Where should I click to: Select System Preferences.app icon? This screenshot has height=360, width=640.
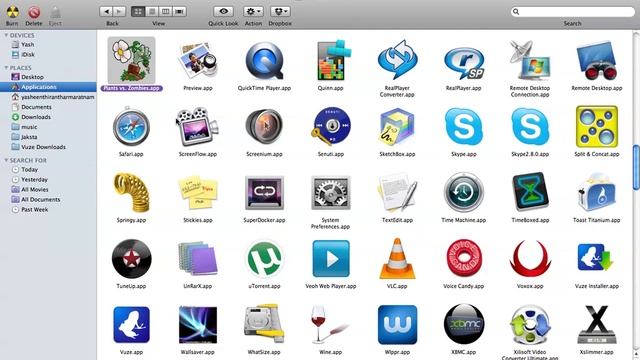tap(331, 192)
